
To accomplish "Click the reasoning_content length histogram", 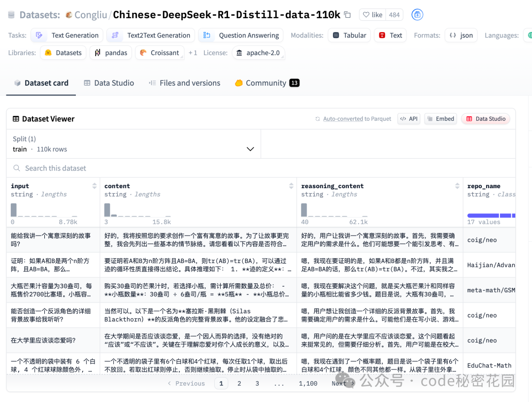I will click(334, 210).
